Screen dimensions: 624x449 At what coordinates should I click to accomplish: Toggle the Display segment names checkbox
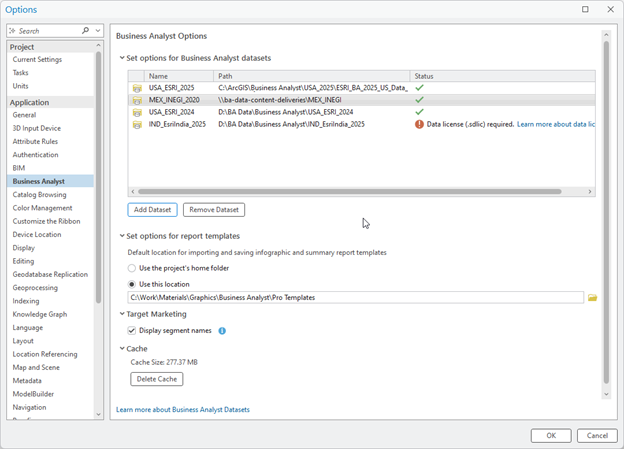click(x=132, y=330)
